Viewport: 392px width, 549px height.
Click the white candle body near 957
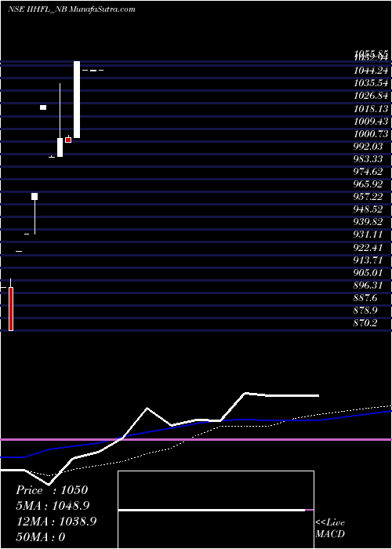point(34,196)
